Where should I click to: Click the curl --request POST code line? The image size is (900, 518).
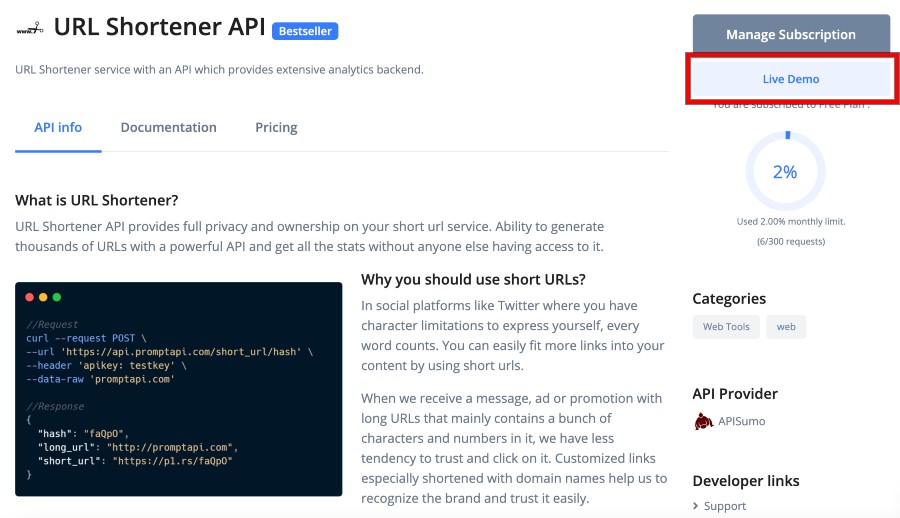(x=86, y=338)
